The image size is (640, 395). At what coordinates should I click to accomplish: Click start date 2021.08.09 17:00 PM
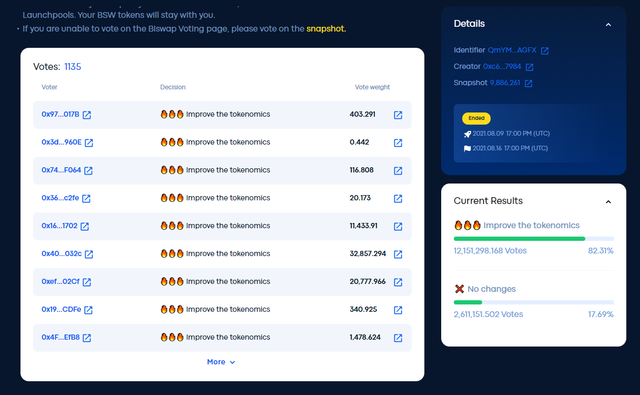511,133
